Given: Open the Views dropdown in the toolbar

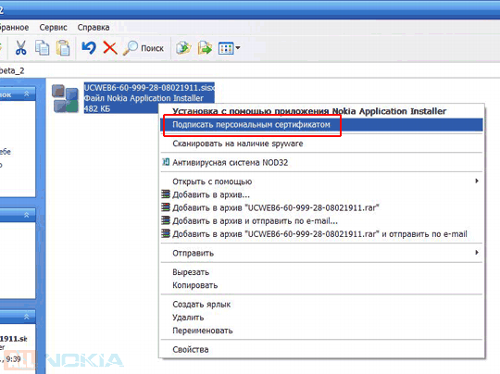Looking at the screenshot, I should 229,48.
